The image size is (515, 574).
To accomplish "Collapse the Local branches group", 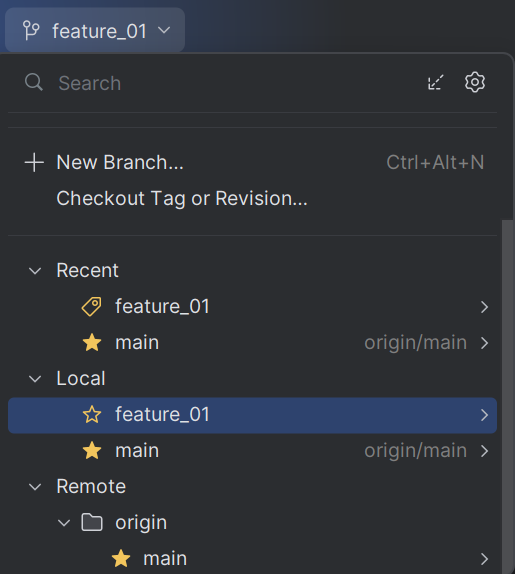I will 35,379.
